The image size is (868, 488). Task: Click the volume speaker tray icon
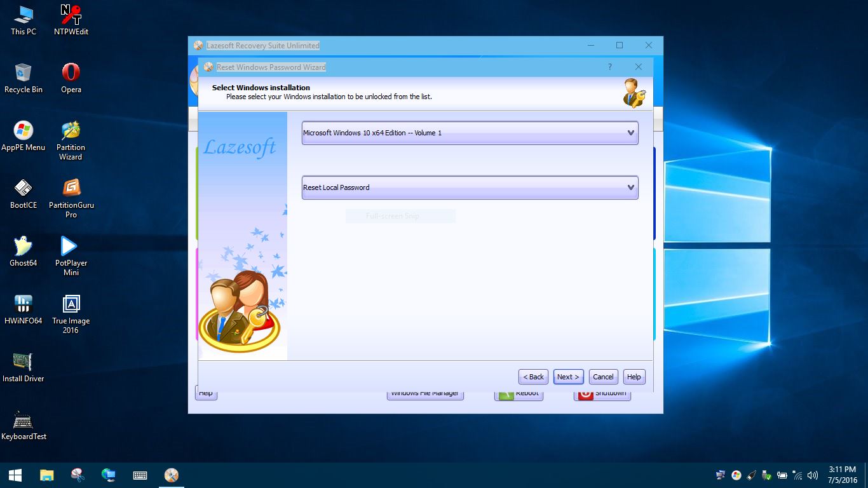812,475
